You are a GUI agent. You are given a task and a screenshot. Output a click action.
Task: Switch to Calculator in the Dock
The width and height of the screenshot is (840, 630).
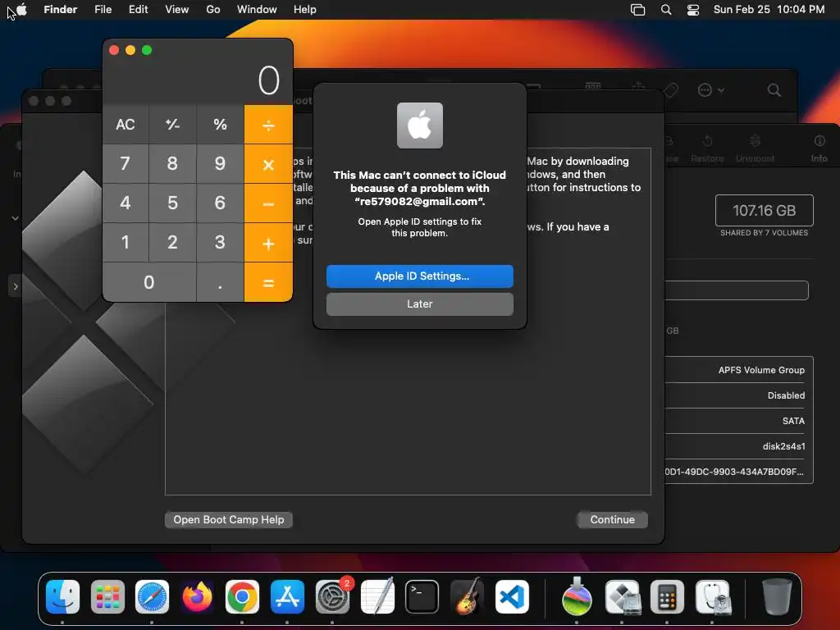(667, 597)
